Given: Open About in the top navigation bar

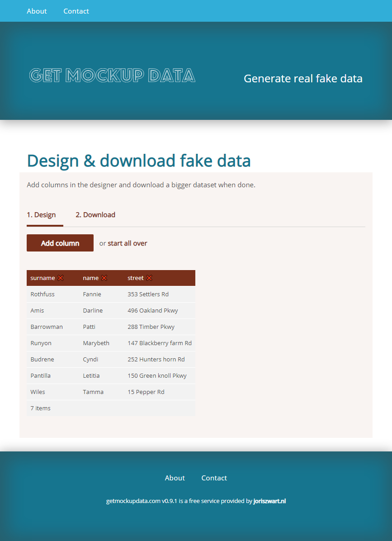Looking at the screenshot, I should (37, 11).
